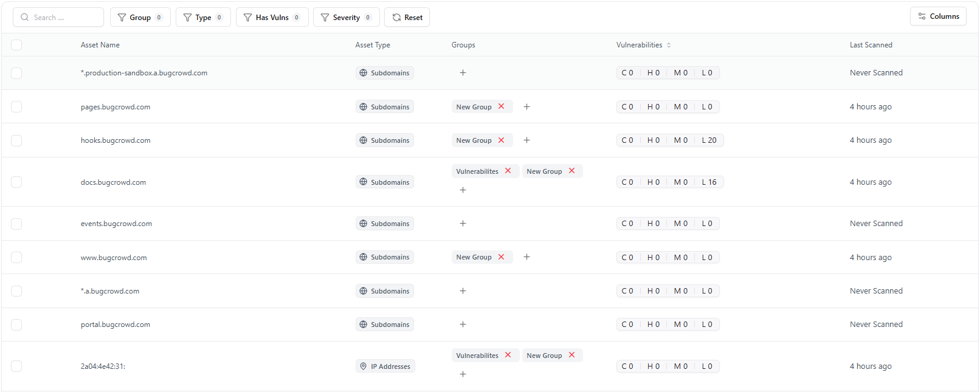Click the Groups column header
980x392 pixels.
point(463,45)
